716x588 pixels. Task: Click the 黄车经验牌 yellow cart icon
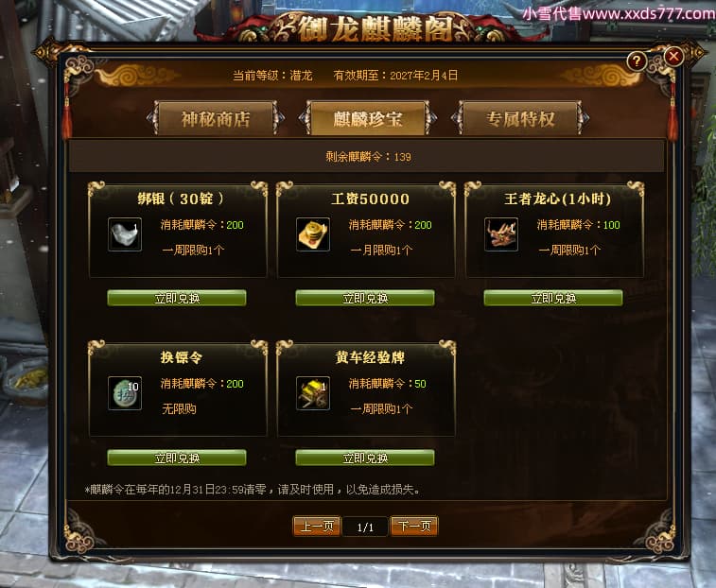(x=313, y=393)
